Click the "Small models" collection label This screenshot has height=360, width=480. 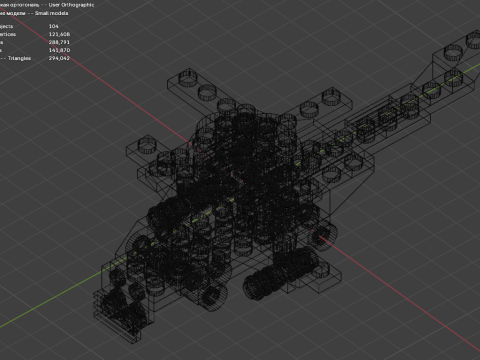[52, 13]
